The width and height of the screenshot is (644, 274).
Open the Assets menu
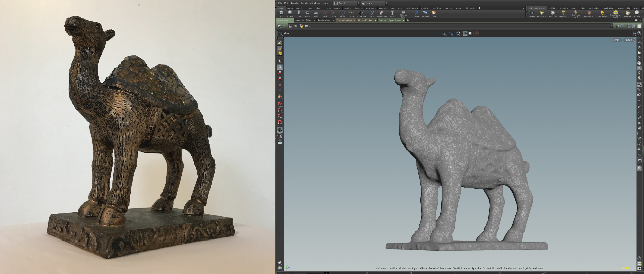point(304,3)
